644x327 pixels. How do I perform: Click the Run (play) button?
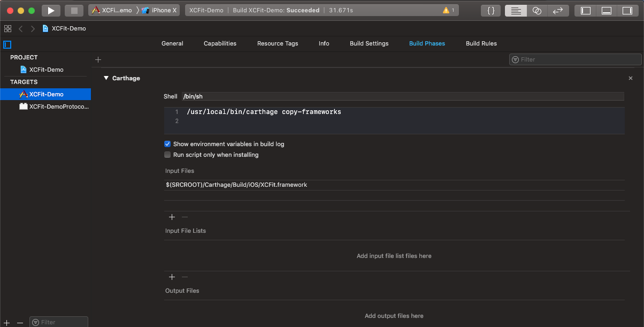coord(51,10)
